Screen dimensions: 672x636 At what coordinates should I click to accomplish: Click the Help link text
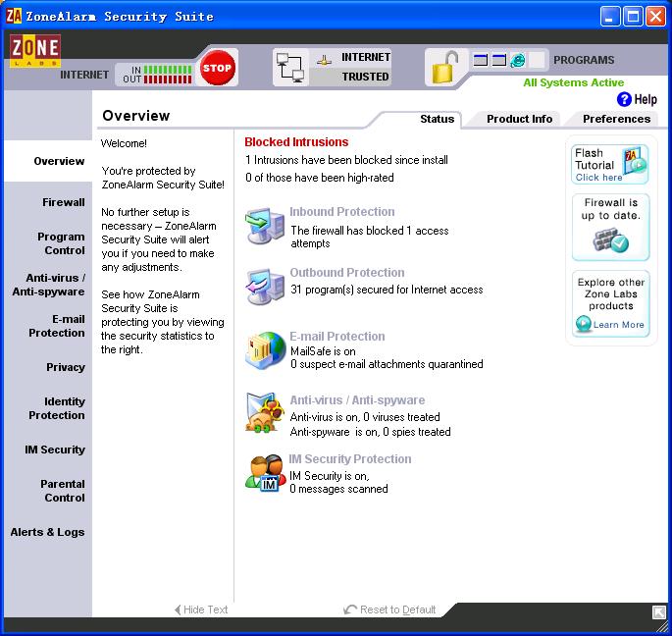[x=645, y=99]
